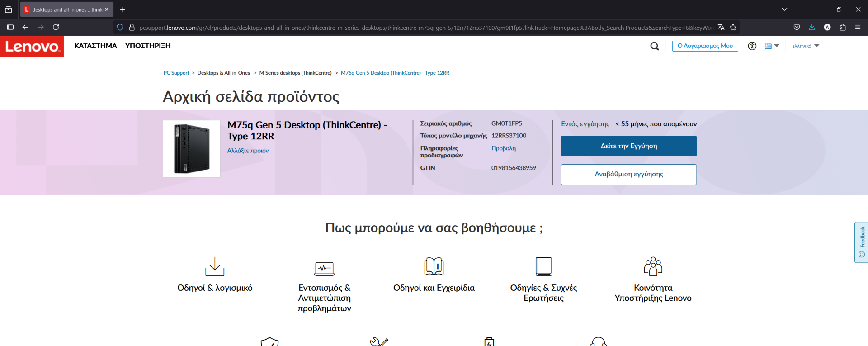This screenshot has height=346, width=868.
Task: Show site info via the padlock icon
Action: [132, 27]
